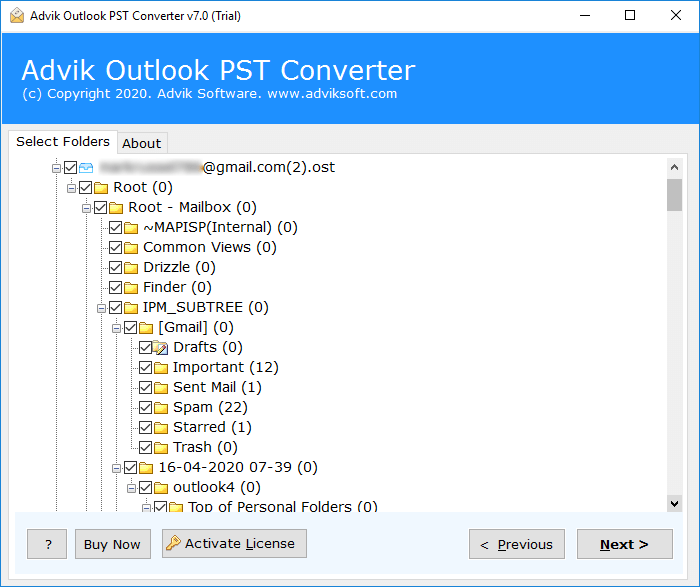The image size is (700, 587).
Task: Open Activate License dialog
Action: [234, 544]
